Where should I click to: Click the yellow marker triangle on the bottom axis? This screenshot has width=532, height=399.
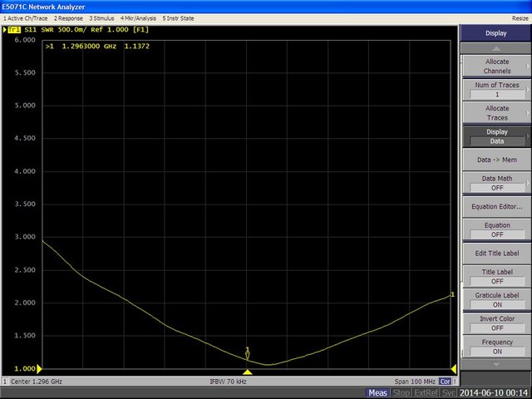(x=247, y=372)
